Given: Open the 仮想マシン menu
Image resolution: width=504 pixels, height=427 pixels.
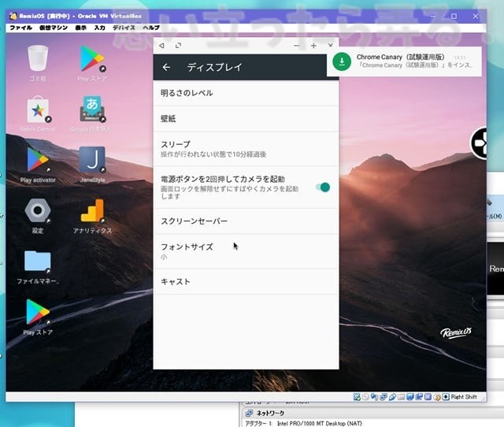Looking at the screenshot, I should [x=54, y=28].
